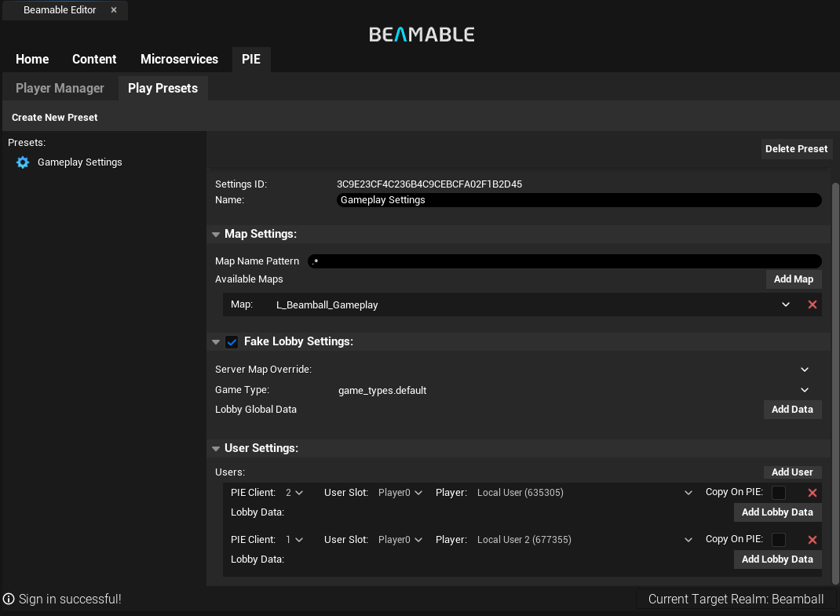Image resolution: width=840 pixels, height=616 pixels.
Task: Click the info icon beside Sign in successful
Action: coord(9,600)
